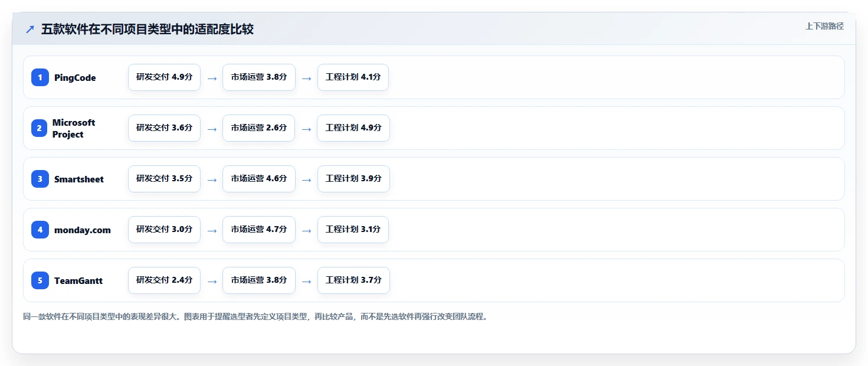Click the footnote text starting 同一款软件在不同项目类型中

tap(256, 317)
